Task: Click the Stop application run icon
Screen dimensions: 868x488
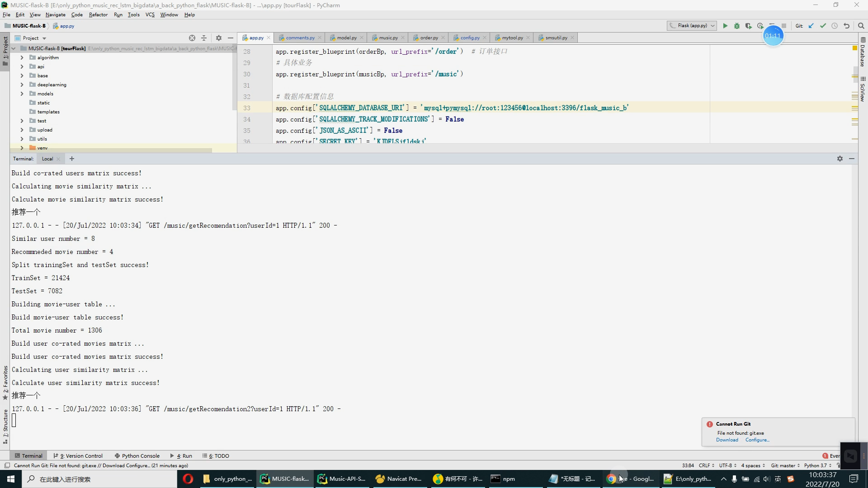Action: [783, 26]
